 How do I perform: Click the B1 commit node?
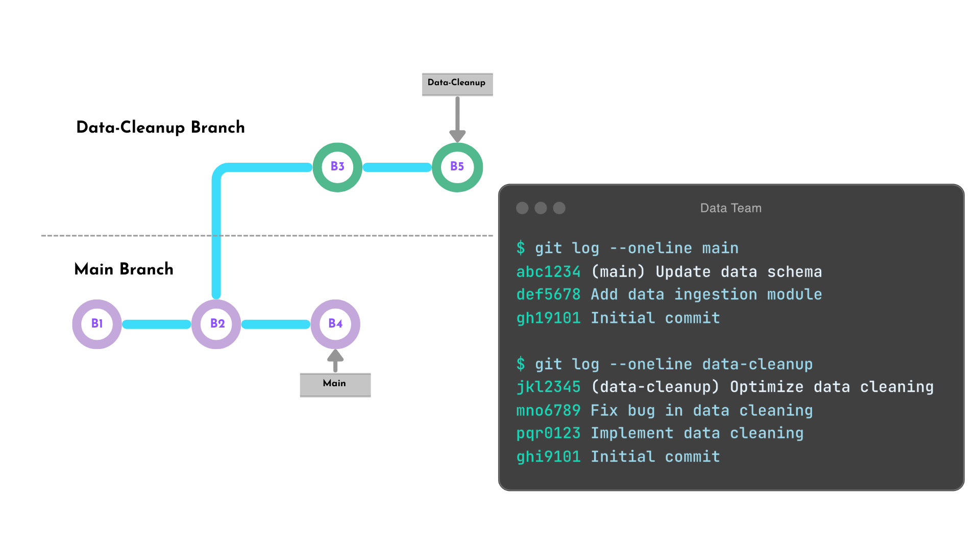tap(97, 324)
